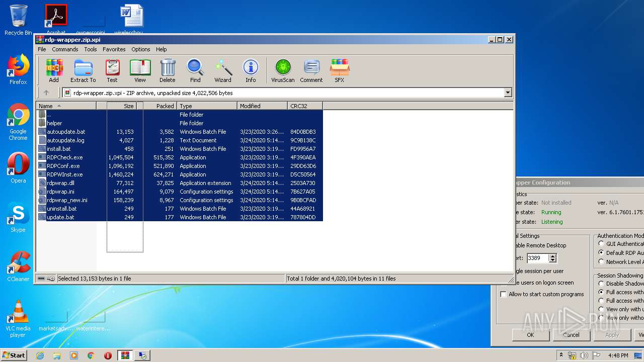This screenshot has width=644, height=362.
Task: Show hidden system tray icons arrow
Action: 561,355
